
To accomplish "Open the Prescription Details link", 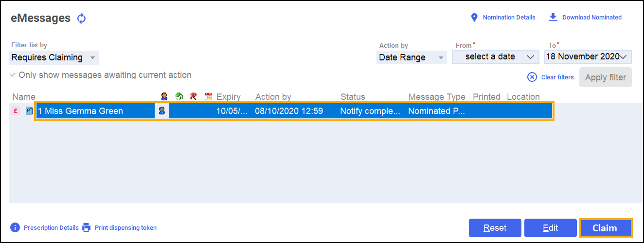I will click(x=51, y=227).
